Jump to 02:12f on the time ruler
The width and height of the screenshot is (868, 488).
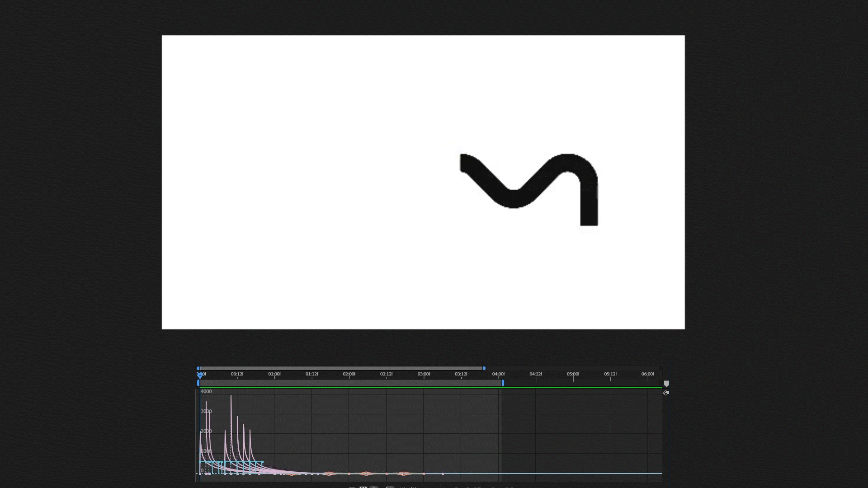tap(387, 374)
